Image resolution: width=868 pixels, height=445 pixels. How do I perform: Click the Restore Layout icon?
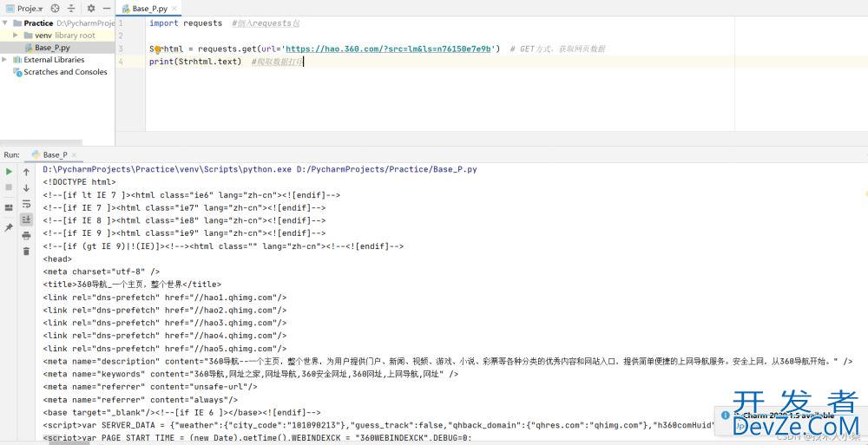(9, 207)
